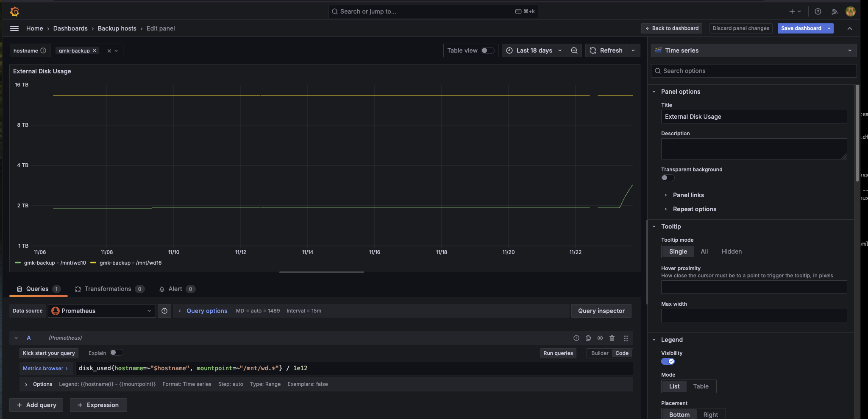Screen dimensions: 868x419
Task: Click the RSS news icon in top bar
Action: 834,11
